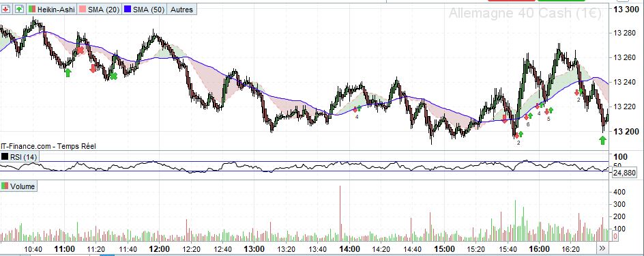Viewport: 644px width, 256px height.
Task: Click the 13 220 price axis label
Action: [624, 107]
